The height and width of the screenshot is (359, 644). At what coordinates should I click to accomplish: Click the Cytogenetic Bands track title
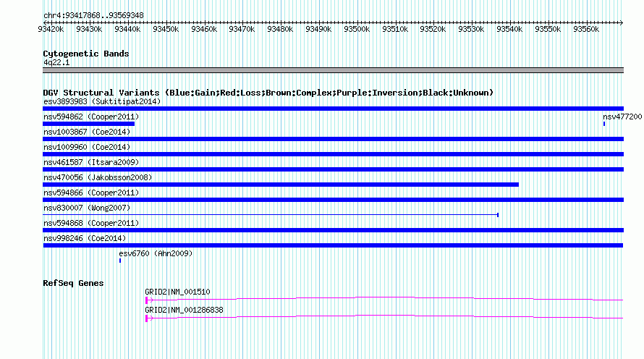click(x=86, y=54)
